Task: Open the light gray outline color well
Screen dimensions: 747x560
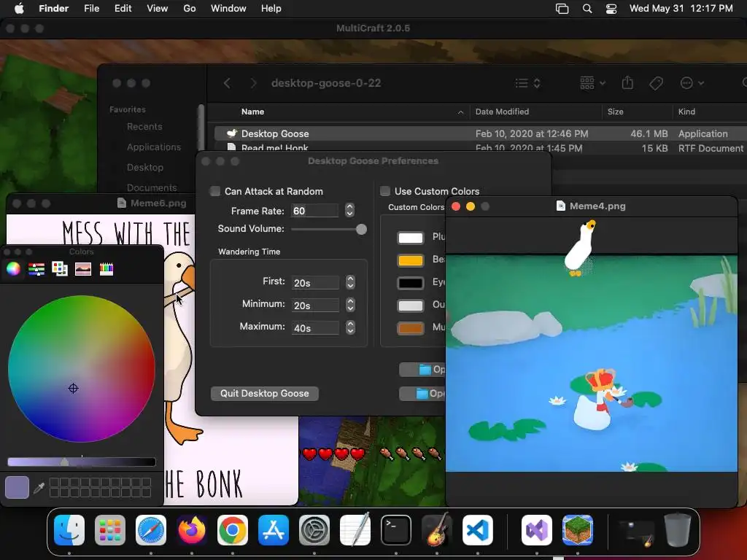Action: 410,306
